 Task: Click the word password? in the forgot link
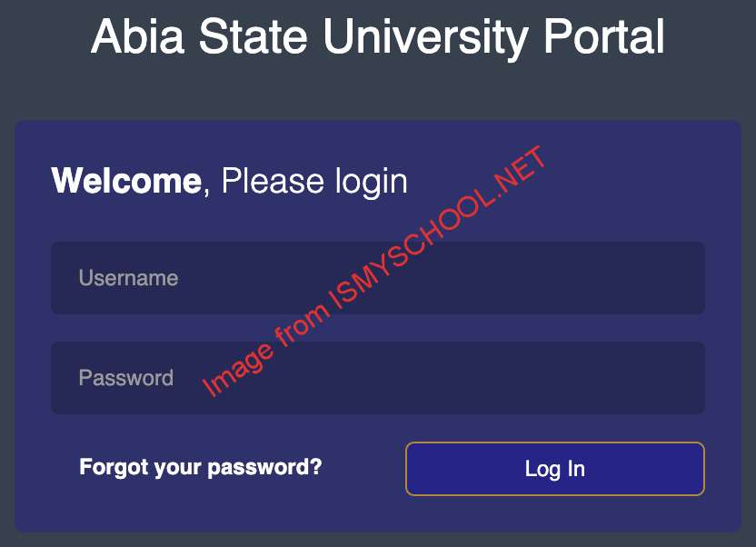264,467
